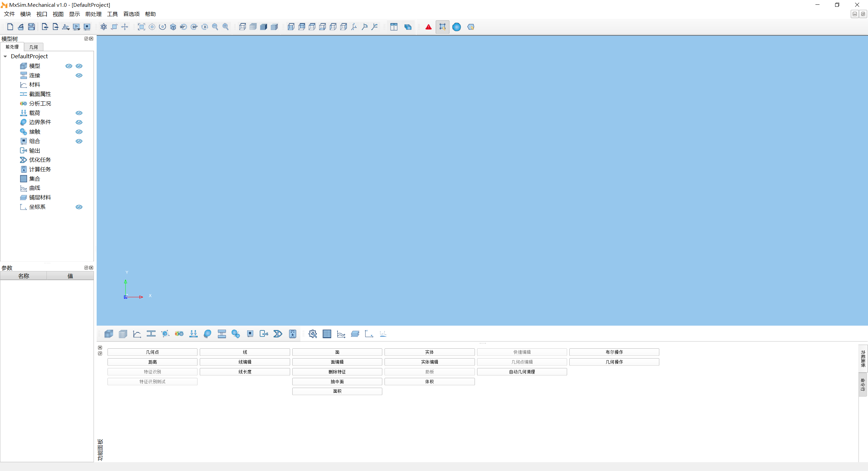Screen dimensions: 868x471
Task: Toggle visibility of 载荷
Action: [79, 113]
